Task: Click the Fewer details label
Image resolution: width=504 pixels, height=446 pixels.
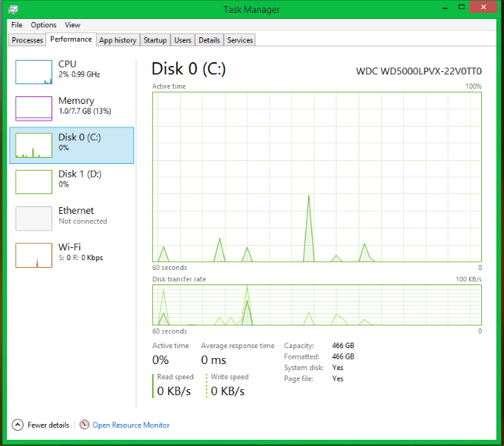Action: pos(49,425)
